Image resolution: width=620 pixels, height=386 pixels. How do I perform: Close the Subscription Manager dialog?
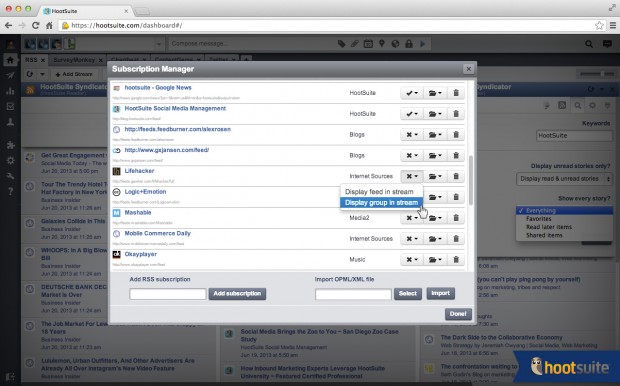[469, 69]
